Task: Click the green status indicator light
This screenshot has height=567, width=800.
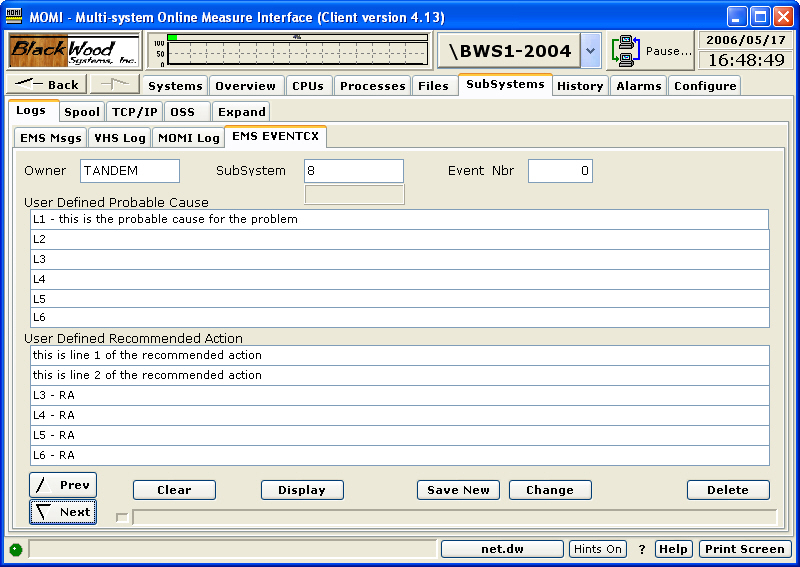Action: (x=16, y=549)
